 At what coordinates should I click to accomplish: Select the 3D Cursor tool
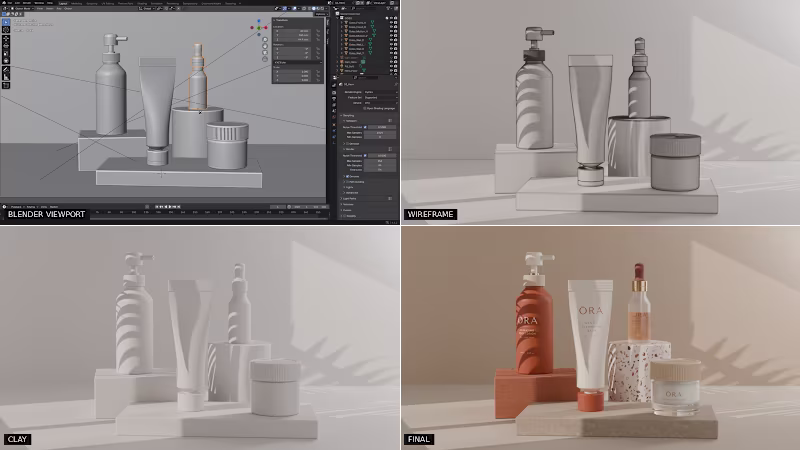click(x=6, y=30)
